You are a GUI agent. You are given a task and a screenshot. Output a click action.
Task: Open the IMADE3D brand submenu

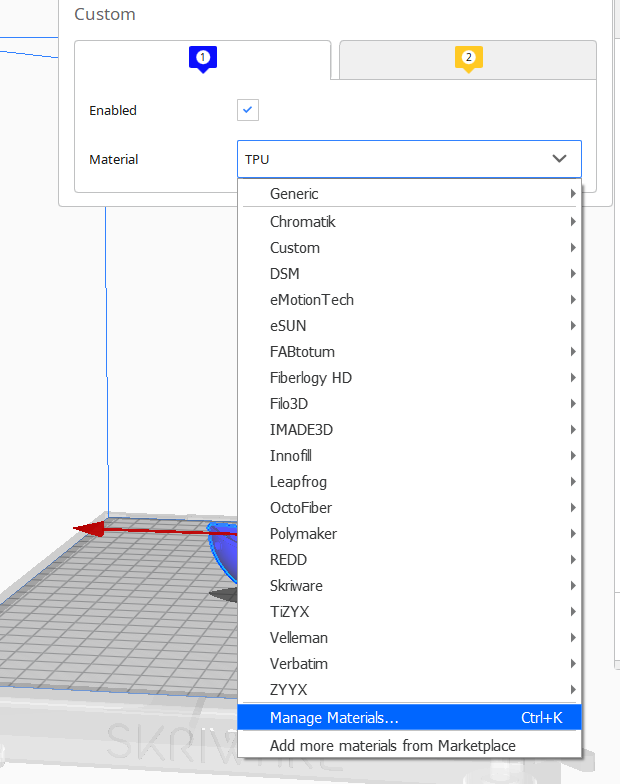(x=409, y=430)
